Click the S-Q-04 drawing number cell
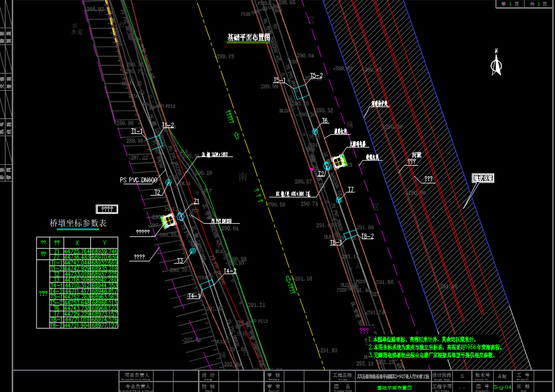Image resolution: width=555 pixels, height=392 pixels. pyautogui.click(x=502, y=387)
